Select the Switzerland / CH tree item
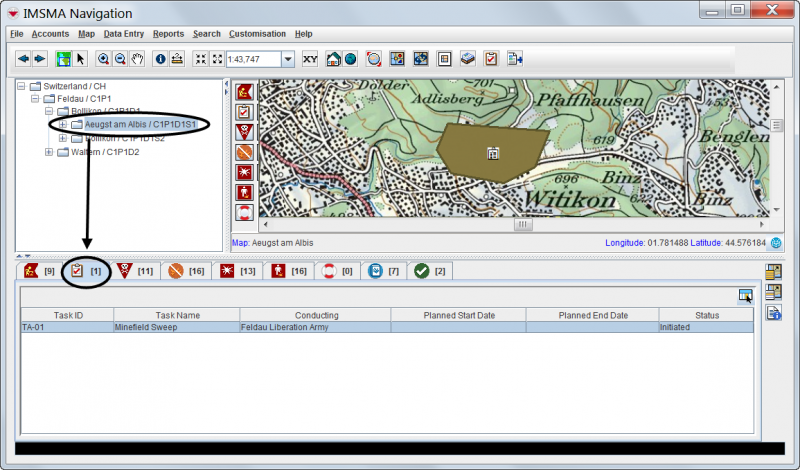Screen dimensions: 800x470 coord(75,85)
